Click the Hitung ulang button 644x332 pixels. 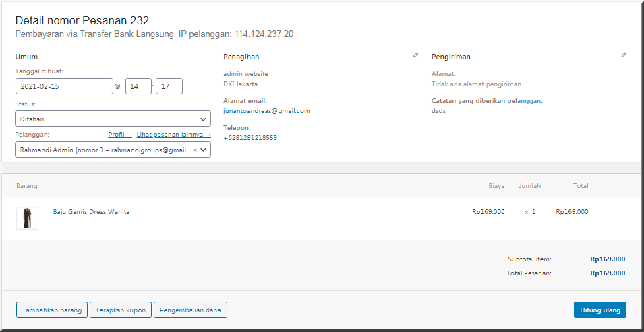click(x=600, y=310)
